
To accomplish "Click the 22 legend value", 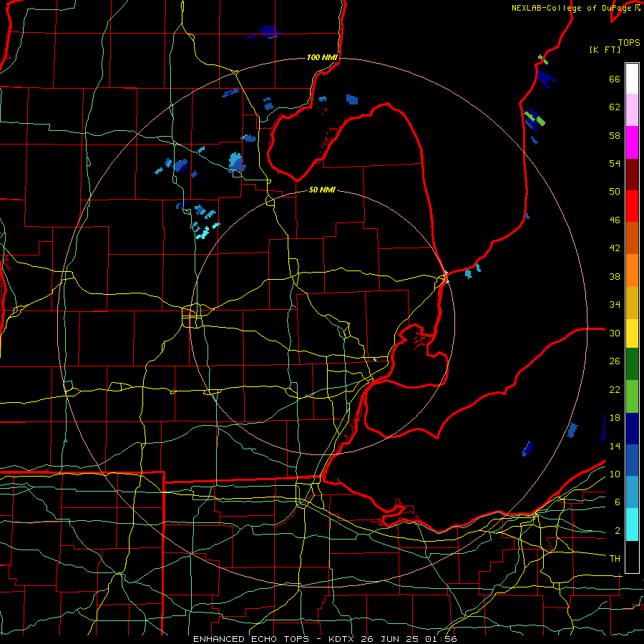I will point(615,389).
